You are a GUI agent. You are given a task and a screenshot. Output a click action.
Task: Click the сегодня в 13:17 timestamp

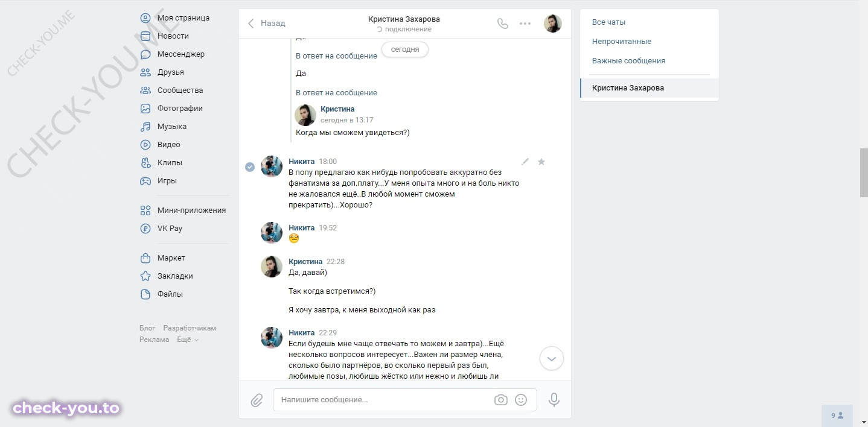347,120
